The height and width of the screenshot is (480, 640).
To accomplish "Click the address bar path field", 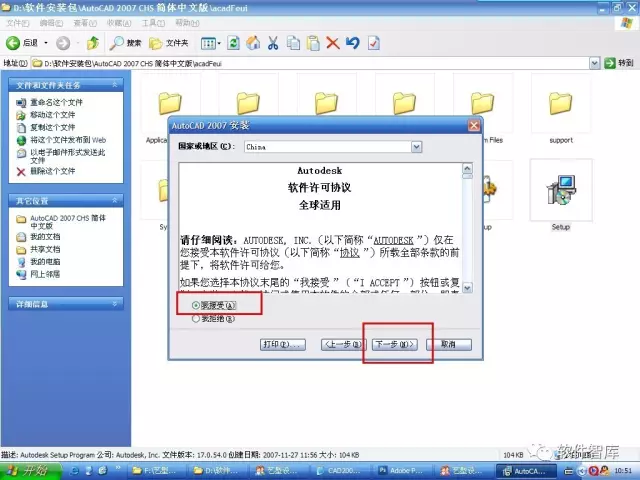I will [x=310, y=63].
